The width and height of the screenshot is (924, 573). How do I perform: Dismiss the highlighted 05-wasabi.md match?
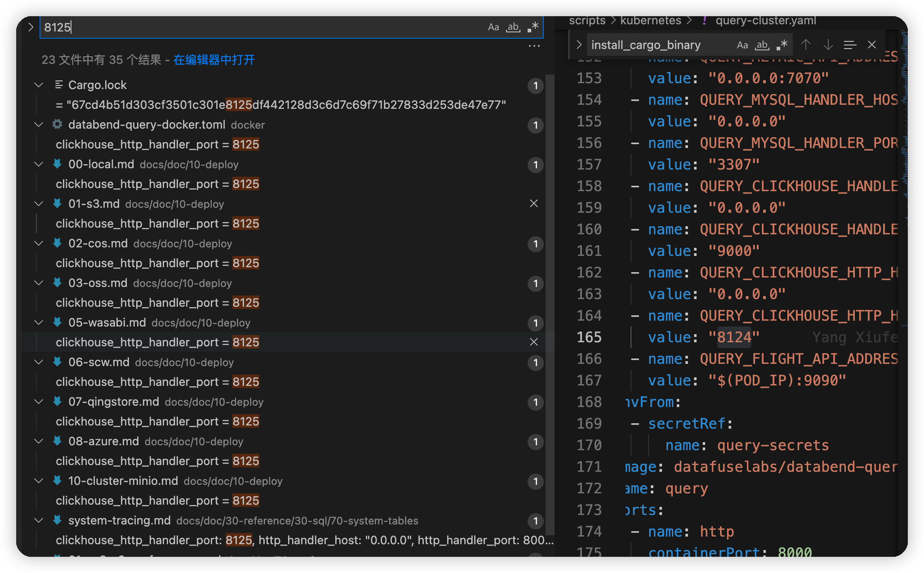(534, 342)
